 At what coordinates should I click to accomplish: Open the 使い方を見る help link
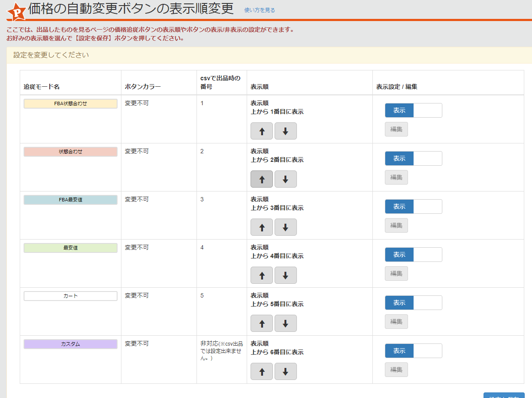click(260, 10)
